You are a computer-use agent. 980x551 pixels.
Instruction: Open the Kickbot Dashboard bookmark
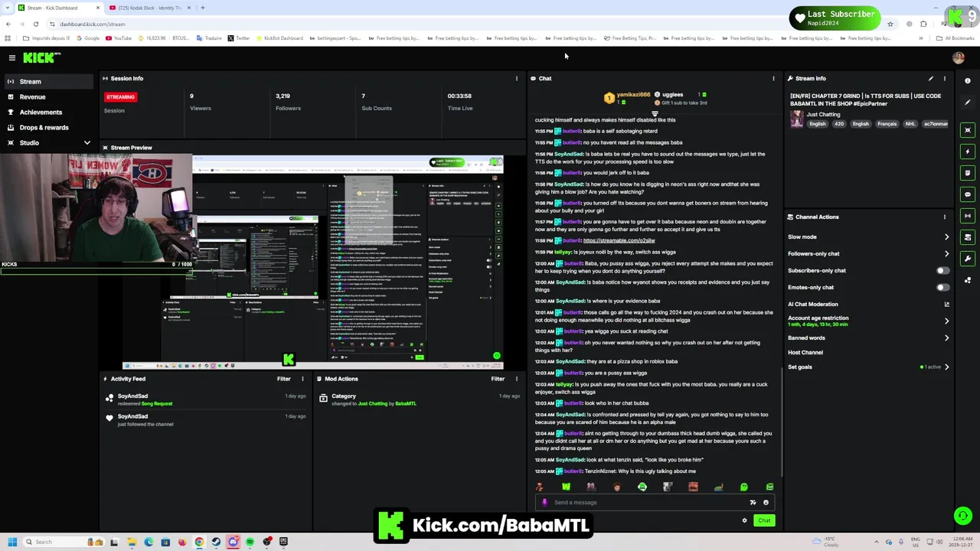[279, 38]
